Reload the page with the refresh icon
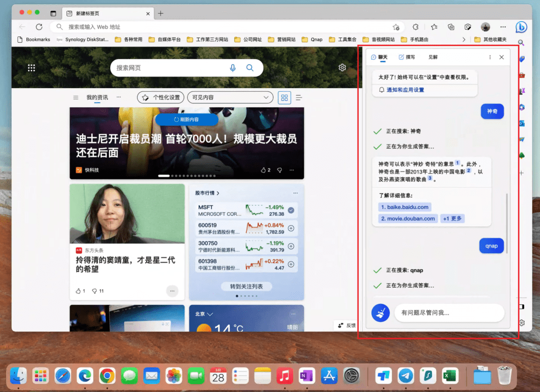Screen dimensions: 540x392 click(39, 27)
